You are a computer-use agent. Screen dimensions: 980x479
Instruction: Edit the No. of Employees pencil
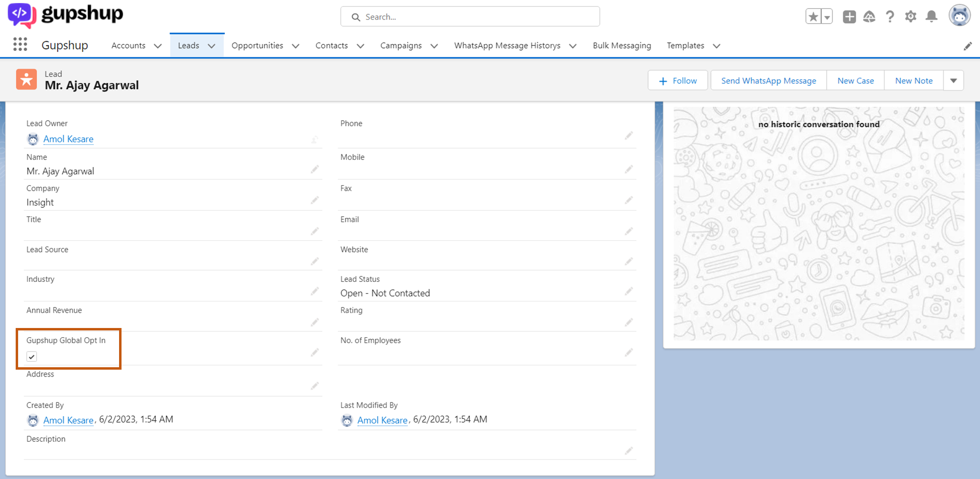pos(629,353)
